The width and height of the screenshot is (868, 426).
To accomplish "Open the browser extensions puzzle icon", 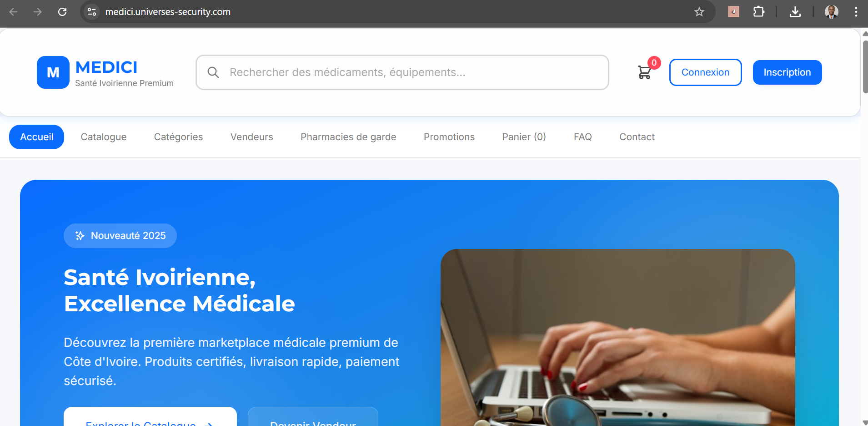I will 759,12.
